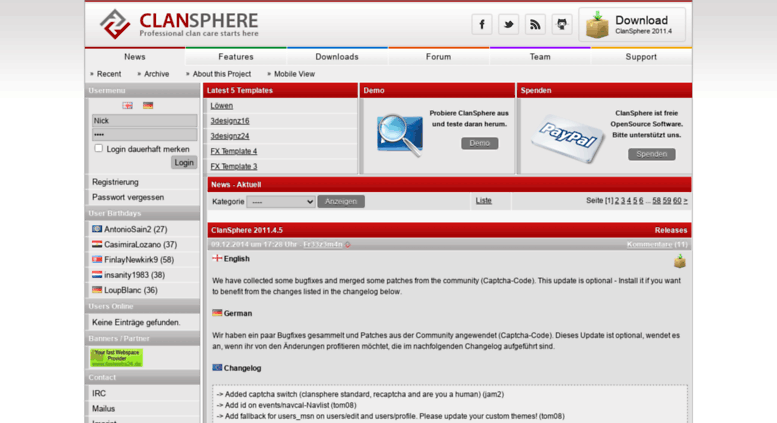This screenshot has width=777, height=423.
Task: Open the Team tab
Action: 540,57
